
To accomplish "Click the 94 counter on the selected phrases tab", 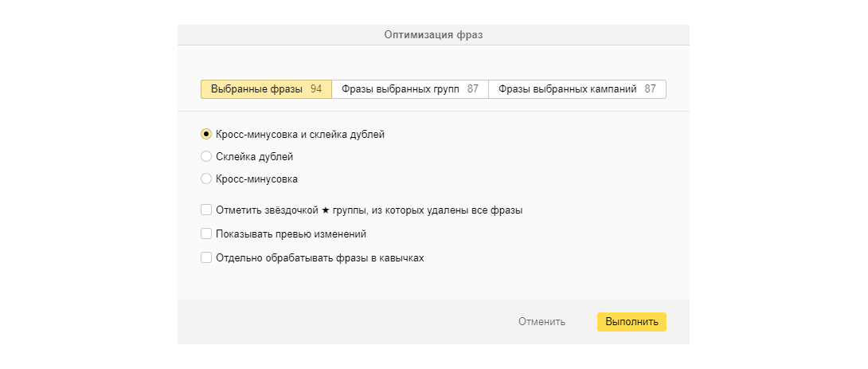I will pos(316,89).
